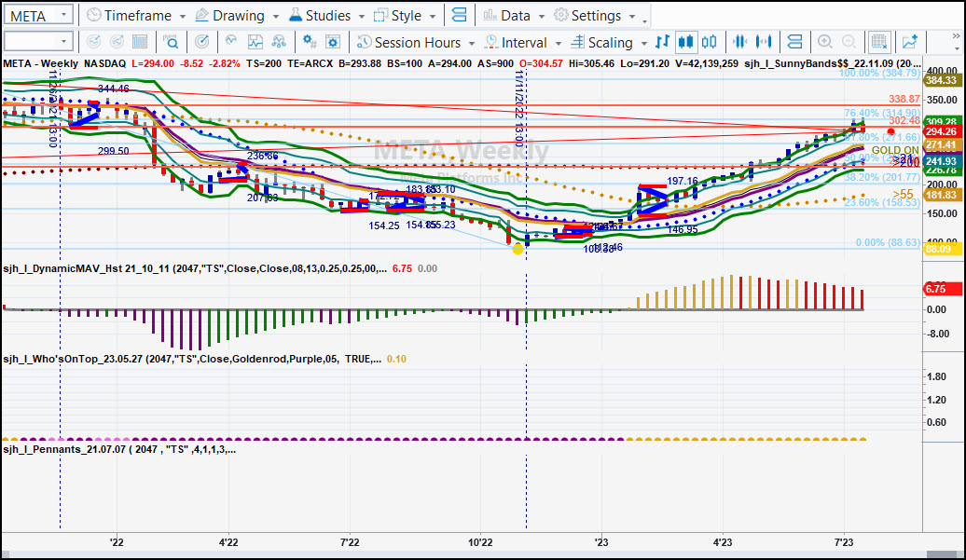Click the O=304.57 open price text
Viewport: 966px width, 560px height.
click(x=541, y=63)
